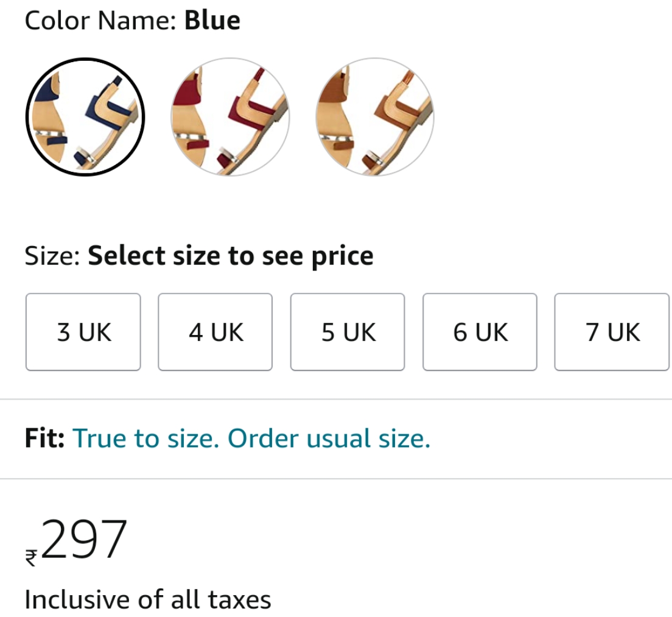
Task: Tap the Inclusive of all taxes text
Action: pyautogui.click(x=148, y=599)
